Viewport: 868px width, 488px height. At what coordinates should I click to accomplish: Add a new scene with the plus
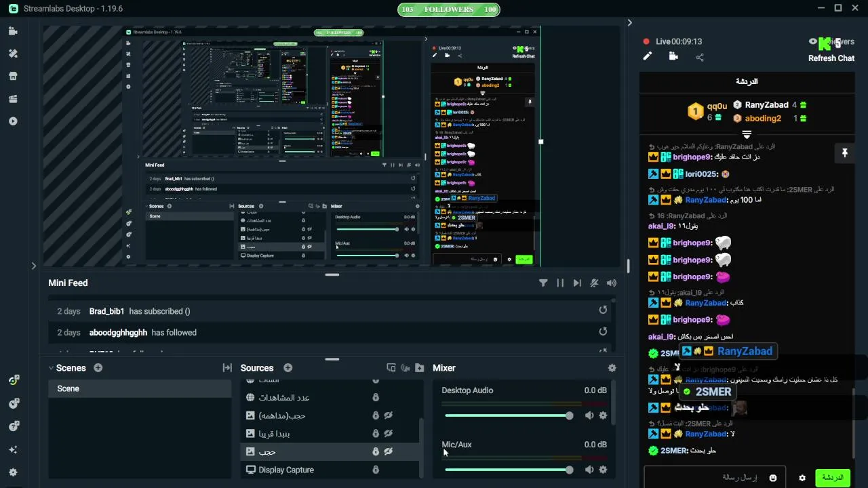click(x=98, y=367)
